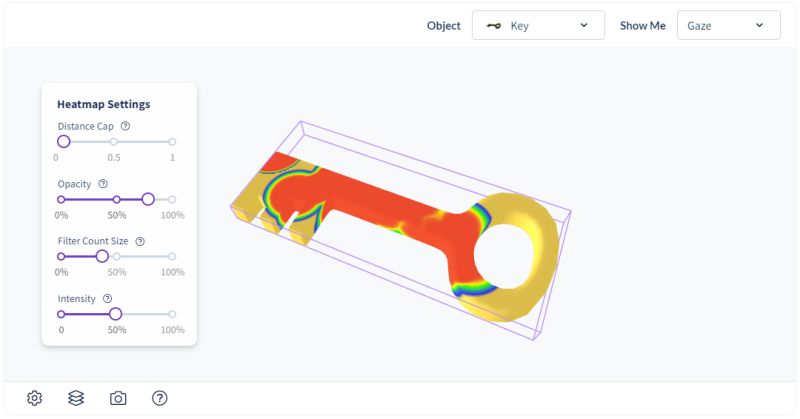
Task: Set Distance Cap slider to 0.5 stop
Action: (x=114, y=141)
